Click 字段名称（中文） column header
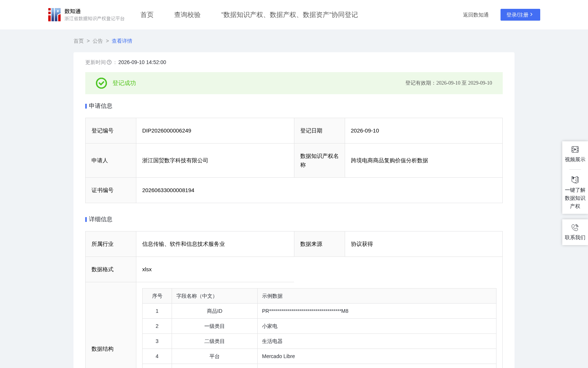 coord(215,296)
